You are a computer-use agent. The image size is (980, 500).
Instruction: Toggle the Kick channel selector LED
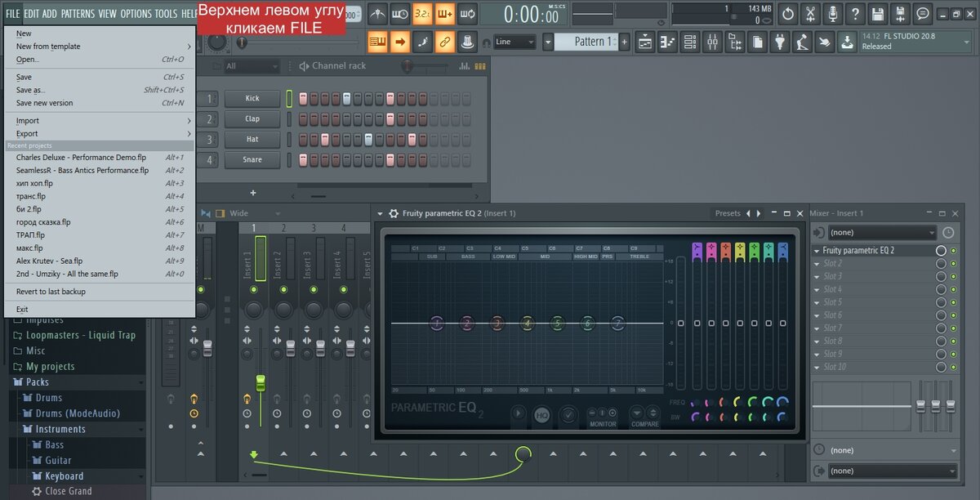point(289,98)
